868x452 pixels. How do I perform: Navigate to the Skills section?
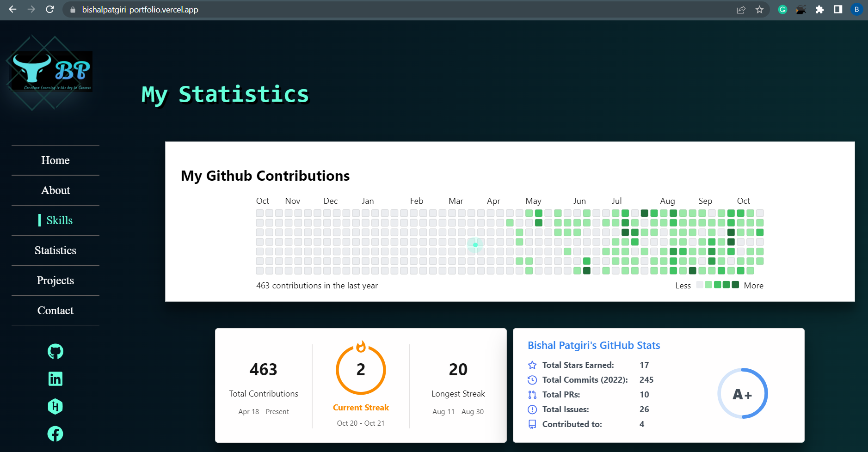coord(59,220)
